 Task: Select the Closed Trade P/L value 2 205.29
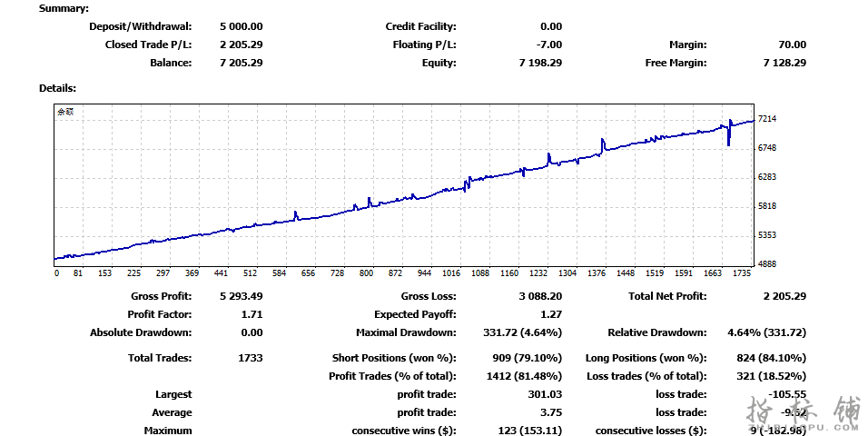point(241,45)
